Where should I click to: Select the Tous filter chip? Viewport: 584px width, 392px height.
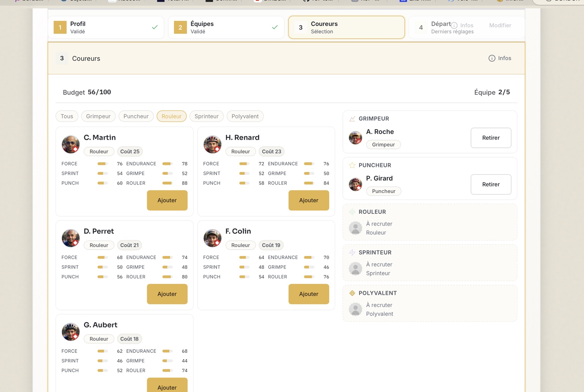coord(67,116)
